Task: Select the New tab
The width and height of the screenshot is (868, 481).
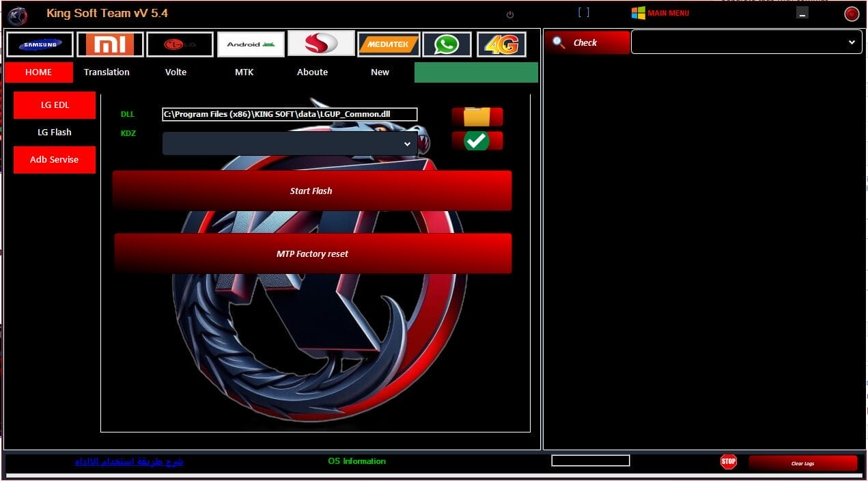Action: pos(380,72)
